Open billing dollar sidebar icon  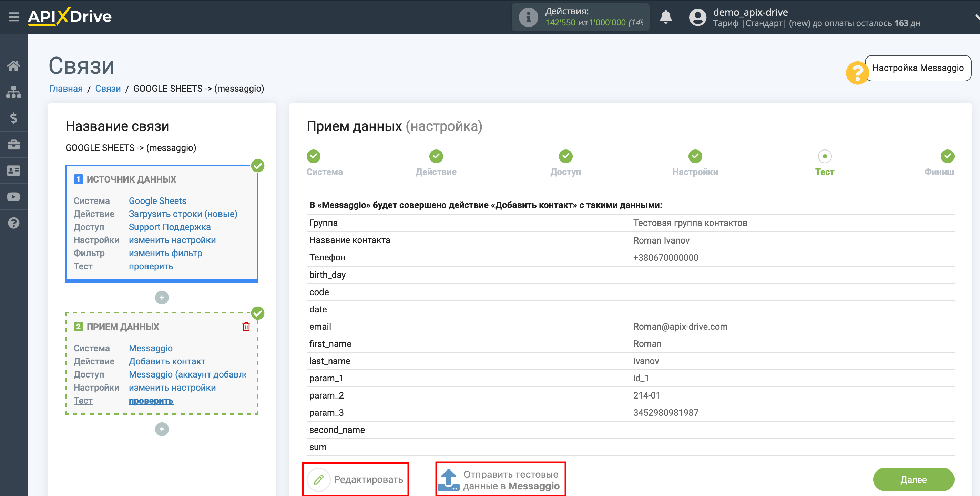coord(14,118)
